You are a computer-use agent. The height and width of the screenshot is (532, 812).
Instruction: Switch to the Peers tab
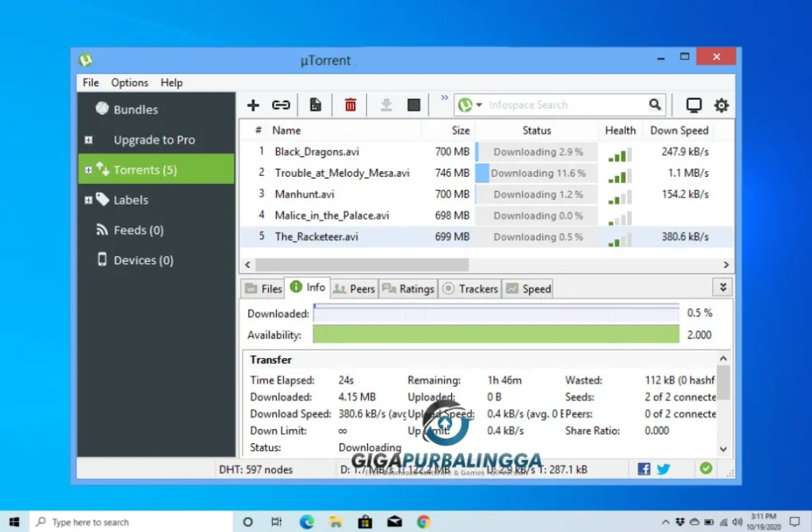[x=354, y=289]
